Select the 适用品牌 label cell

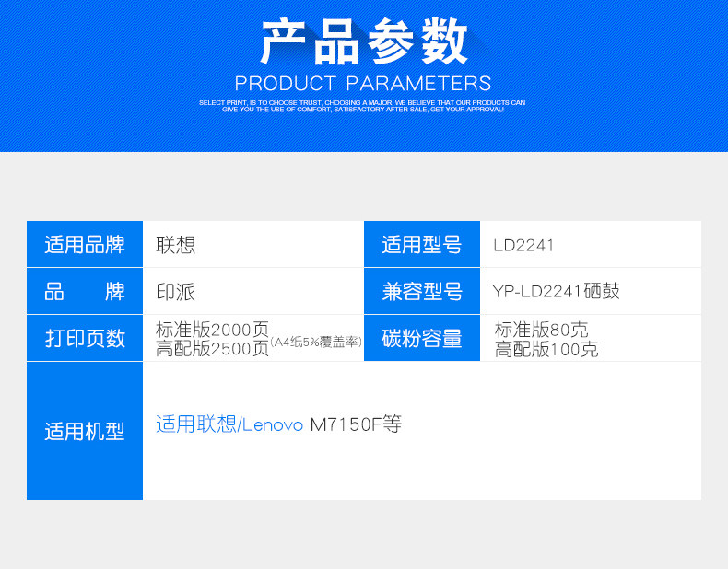pos(85,244)
